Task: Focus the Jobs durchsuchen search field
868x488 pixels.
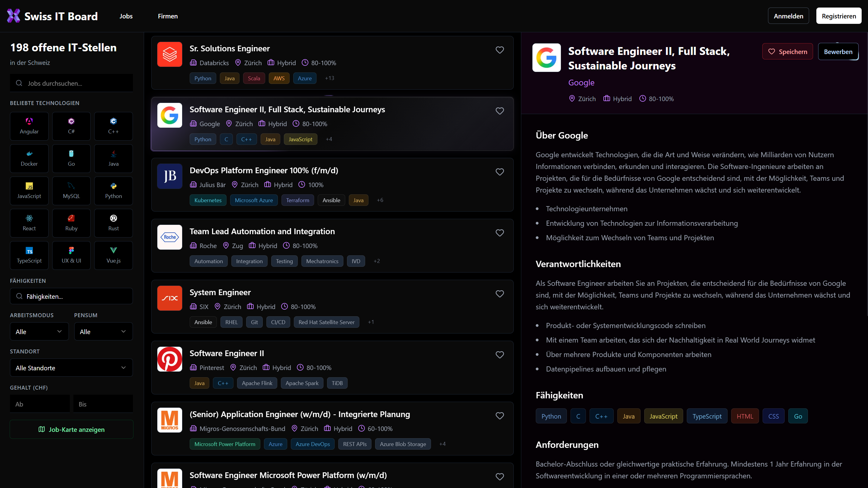Action: tap(72, 83)
